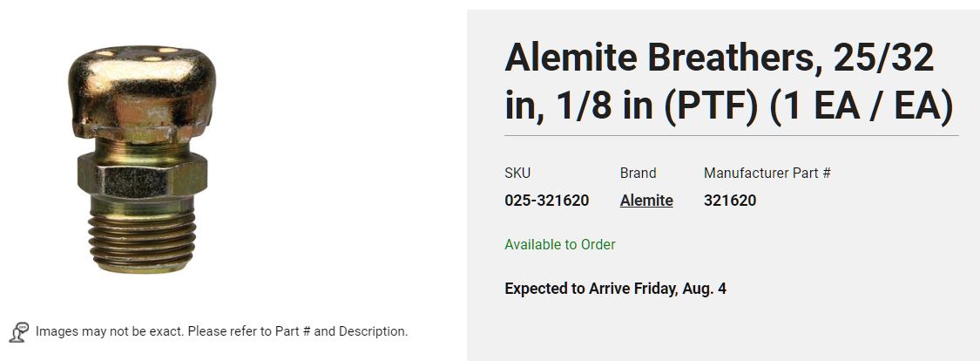Click the SKU label
The height and width of the screenshot is (361, 980).
click(x=517, y=174)
